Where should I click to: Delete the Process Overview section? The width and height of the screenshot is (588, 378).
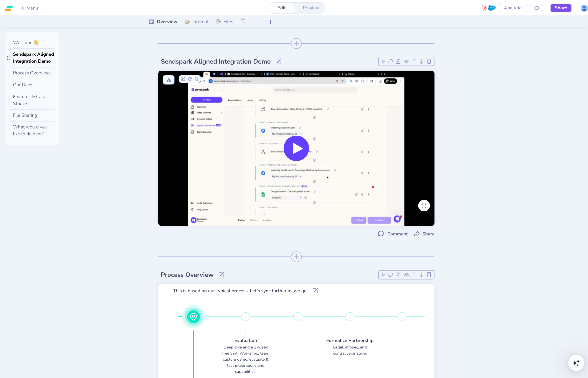(429, 275)
